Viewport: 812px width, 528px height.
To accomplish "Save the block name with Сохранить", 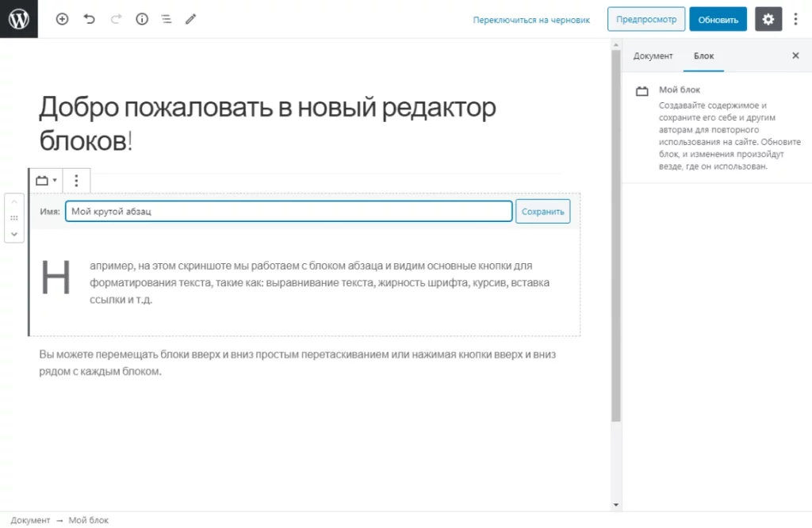I will click(x=542, y=211).
